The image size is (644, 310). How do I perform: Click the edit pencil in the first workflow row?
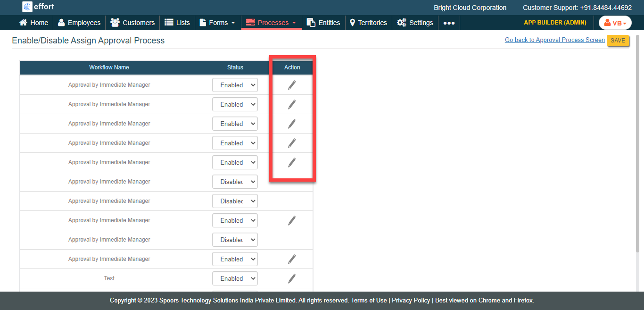[292, 85]
